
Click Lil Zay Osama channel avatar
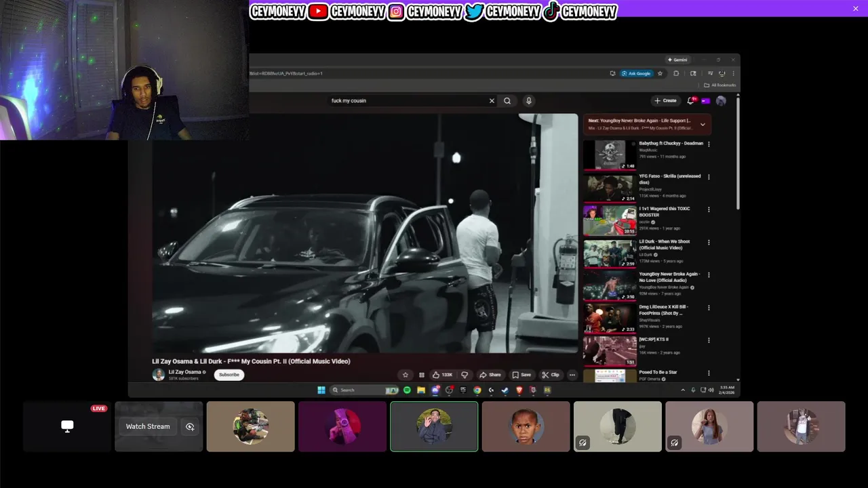[159, 375]
